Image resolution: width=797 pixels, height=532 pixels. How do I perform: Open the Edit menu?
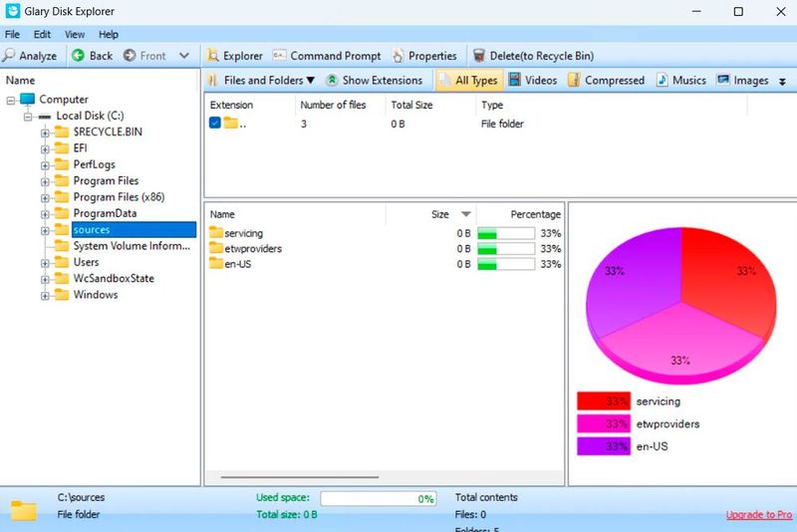coord(42,35)
